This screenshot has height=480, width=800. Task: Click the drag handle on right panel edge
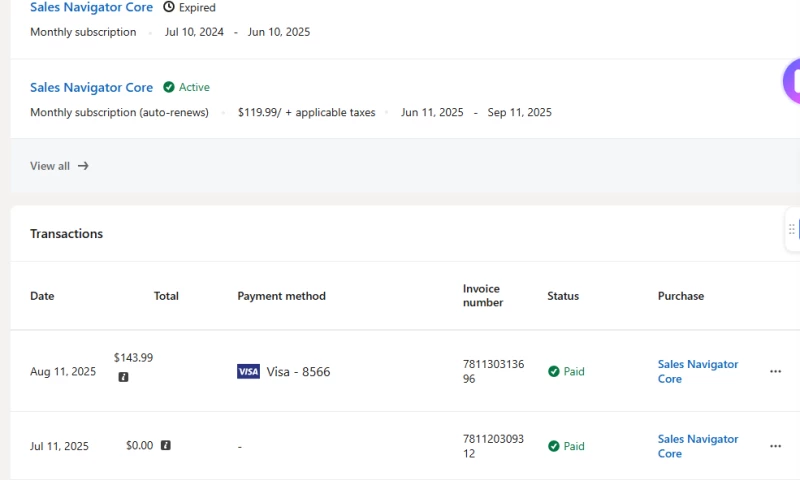click(792, 229)
